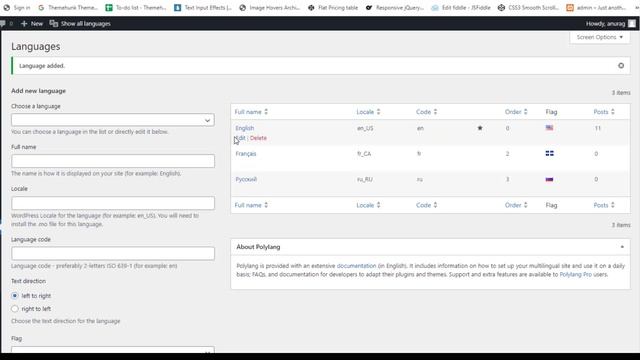Open the Français language link
Viewport: 640px width, 360px height.
coord(246,154)
